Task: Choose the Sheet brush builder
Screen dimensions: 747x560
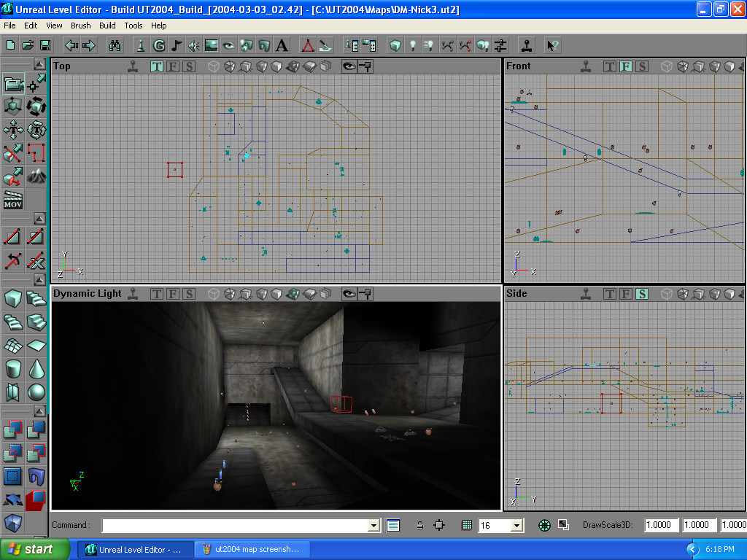Action: [36, 346]
